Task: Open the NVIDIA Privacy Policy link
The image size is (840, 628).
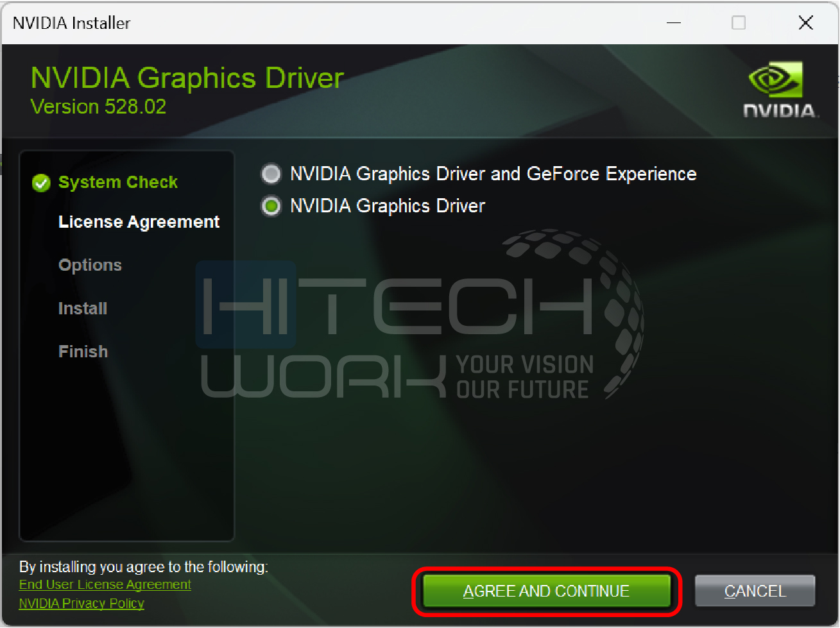Action: point(81,603)
